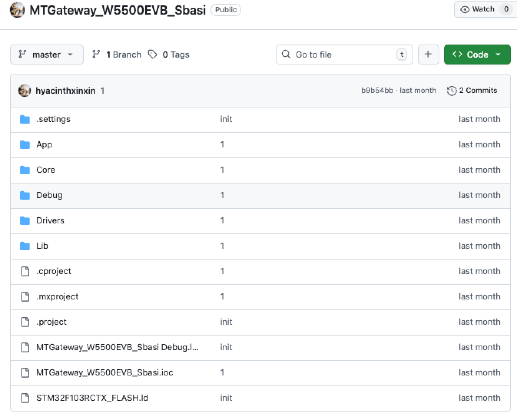Open the MTGateway_W5500EVB_Sbasi.ioc file

(x=104, y=373)
